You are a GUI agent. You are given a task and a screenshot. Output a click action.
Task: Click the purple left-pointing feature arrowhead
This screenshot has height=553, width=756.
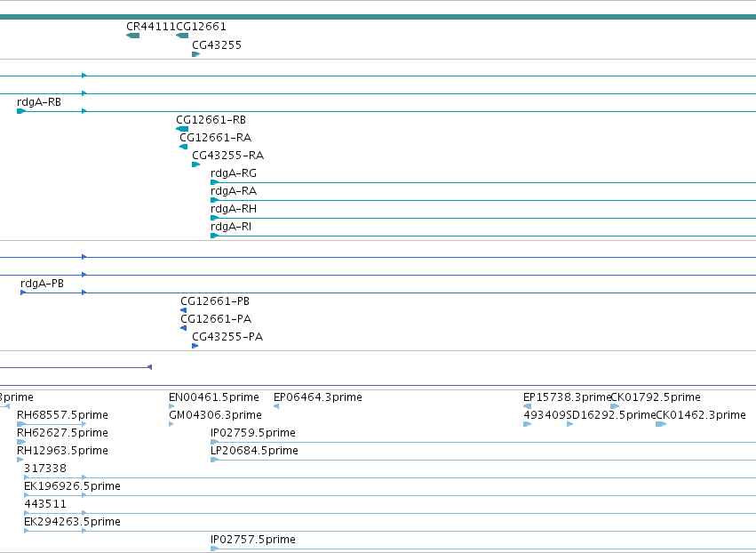click(x=149, y=367)
